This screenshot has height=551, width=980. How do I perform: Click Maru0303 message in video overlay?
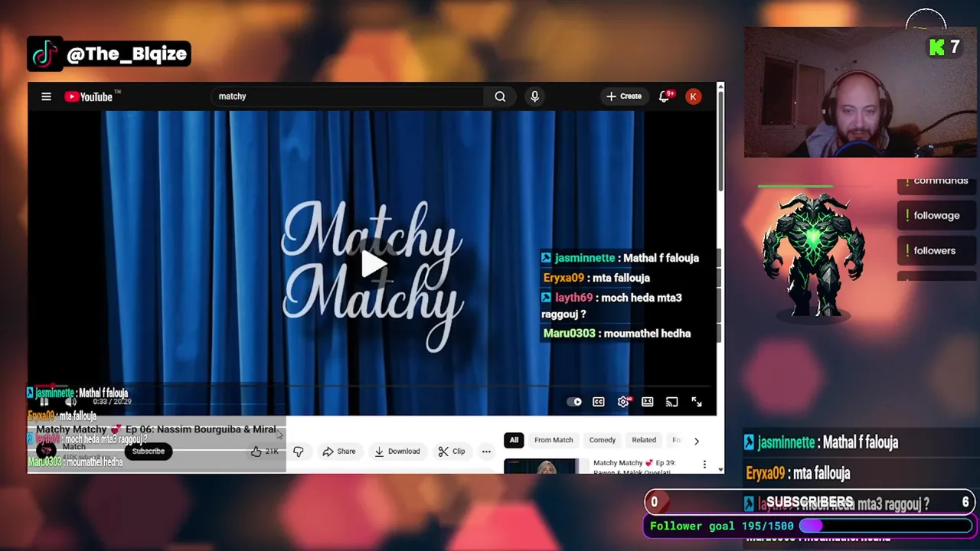pyautogui.click(x=617, y=333)
